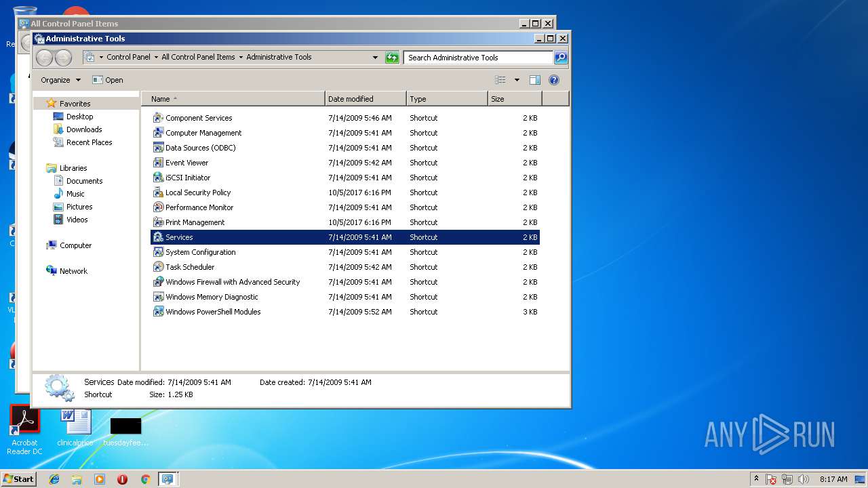The height and width of the screenshot is (488, 868).
Task: Select the Print Management shortcut icon
Action: click(158, 222)
